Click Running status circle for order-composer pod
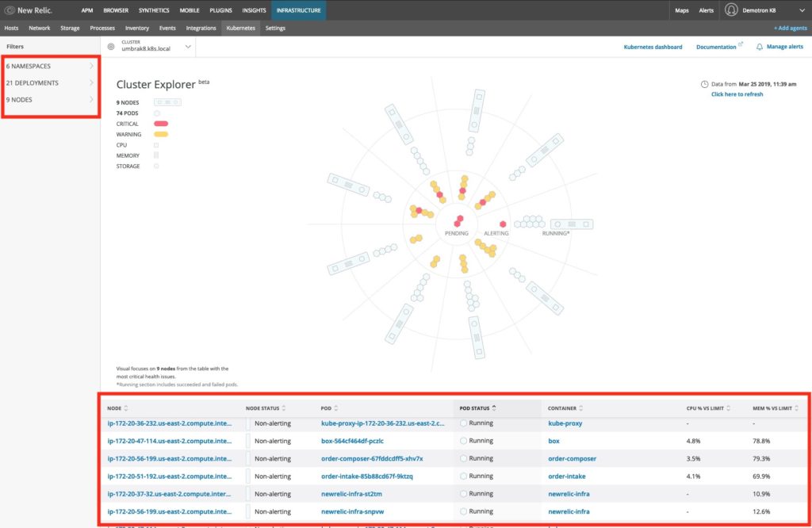Image resolution: width=812 pixels, height=528 pixels. pos(463,459)
